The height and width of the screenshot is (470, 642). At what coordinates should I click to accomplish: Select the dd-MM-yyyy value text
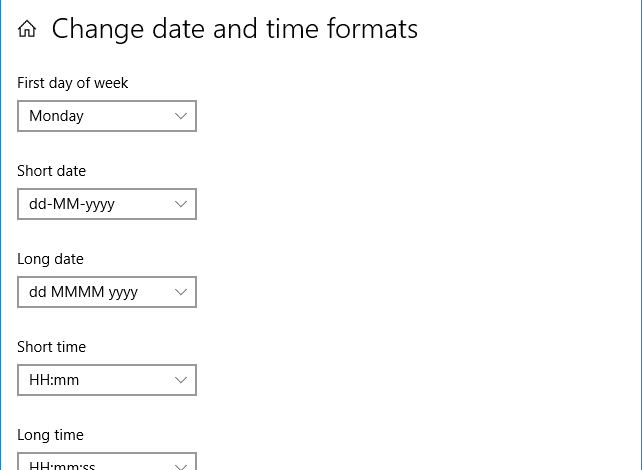coord(72,204)
